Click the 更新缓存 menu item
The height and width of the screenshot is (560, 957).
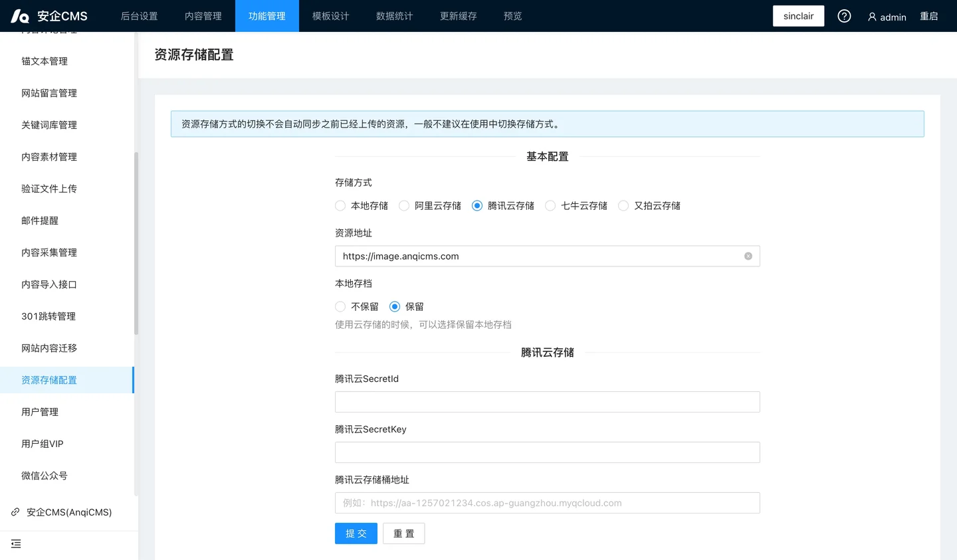pyautogui.click(x=458, y=15)
